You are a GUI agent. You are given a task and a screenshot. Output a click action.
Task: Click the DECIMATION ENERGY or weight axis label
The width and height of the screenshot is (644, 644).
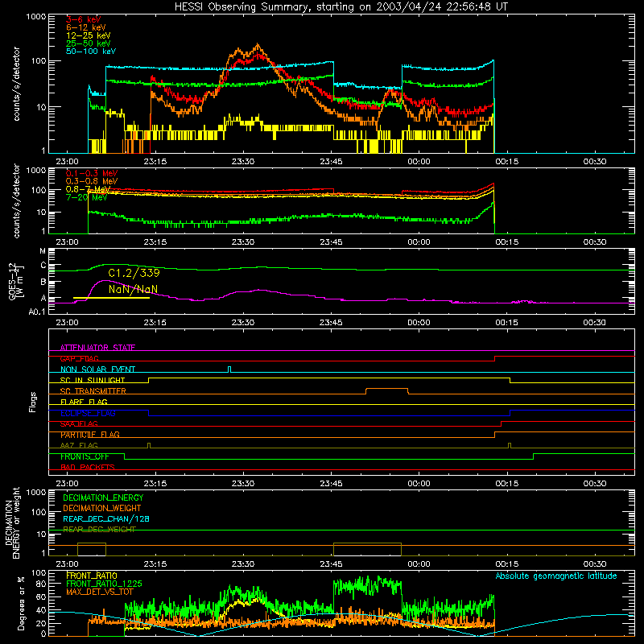12,522
